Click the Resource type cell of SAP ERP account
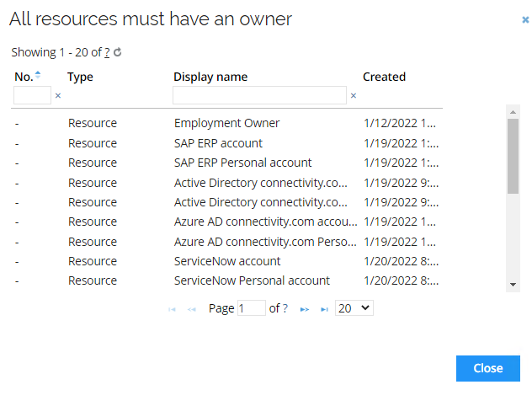Image resolution: width=532 pixels, height=406 pixels. pos(93,143)
